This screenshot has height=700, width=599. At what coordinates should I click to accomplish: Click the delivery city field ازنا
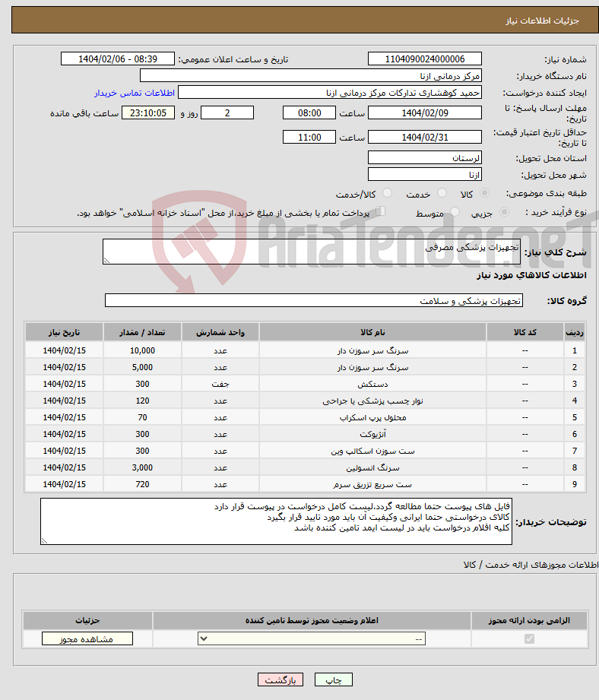coord(424,175)
